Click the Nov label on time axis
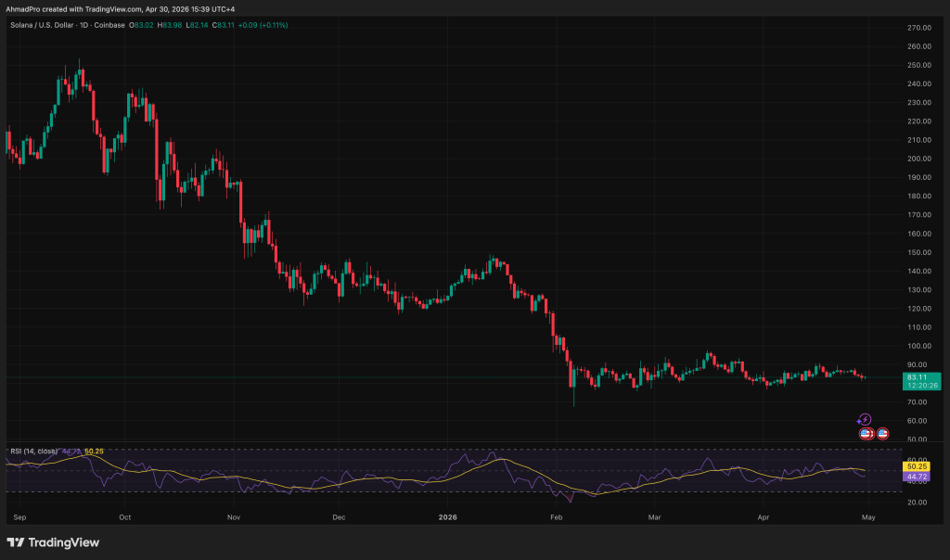The image size is (950, 560). point(234,515)
